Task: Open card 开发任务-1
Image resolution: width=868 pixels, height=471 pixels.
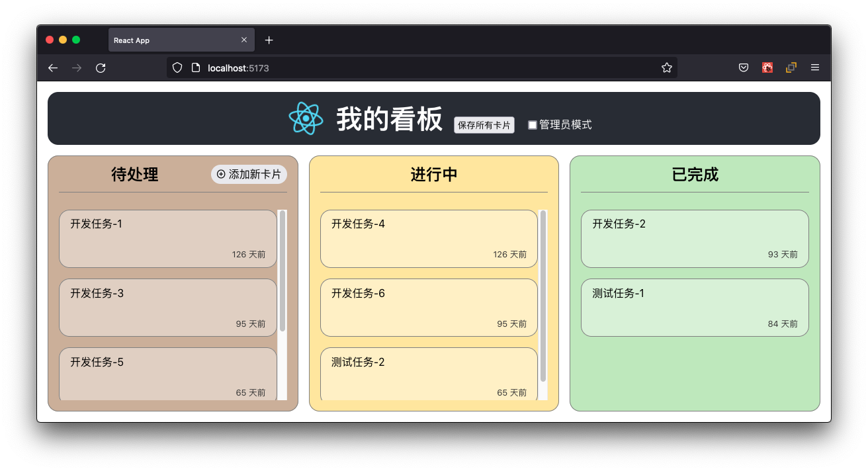Action: 168,239
